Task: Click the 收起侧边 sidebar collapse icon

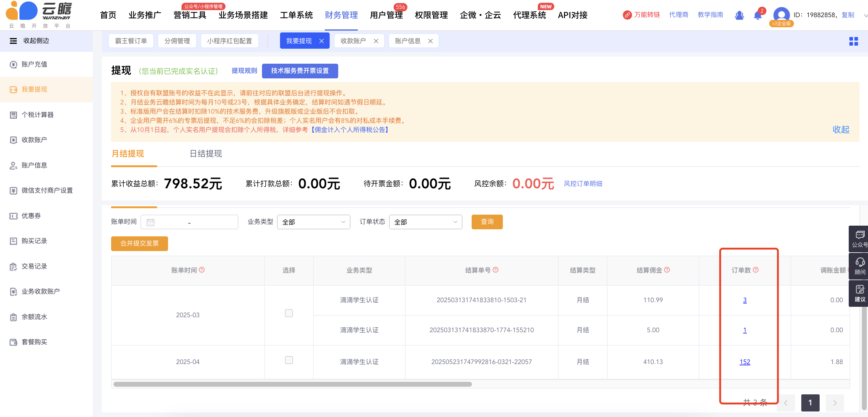Action: pos(13,41)
